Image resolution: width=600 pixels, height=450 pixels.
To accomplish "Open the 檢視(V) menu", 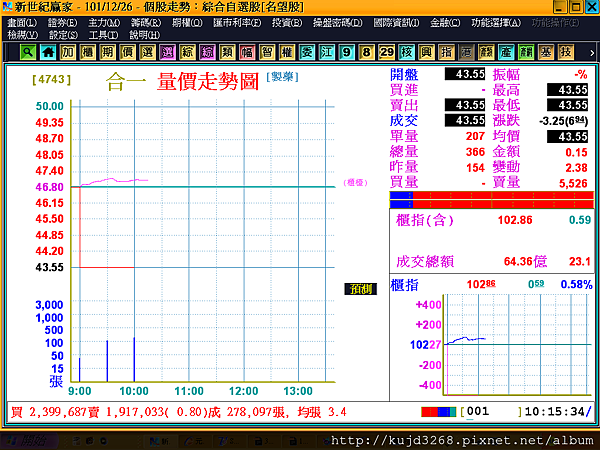I will tap(23, 35).
